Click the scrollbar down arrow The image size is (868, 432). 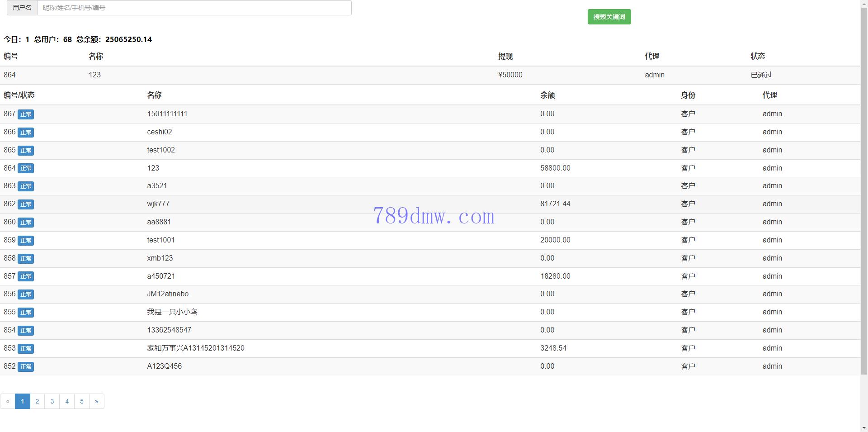point(864,428)
